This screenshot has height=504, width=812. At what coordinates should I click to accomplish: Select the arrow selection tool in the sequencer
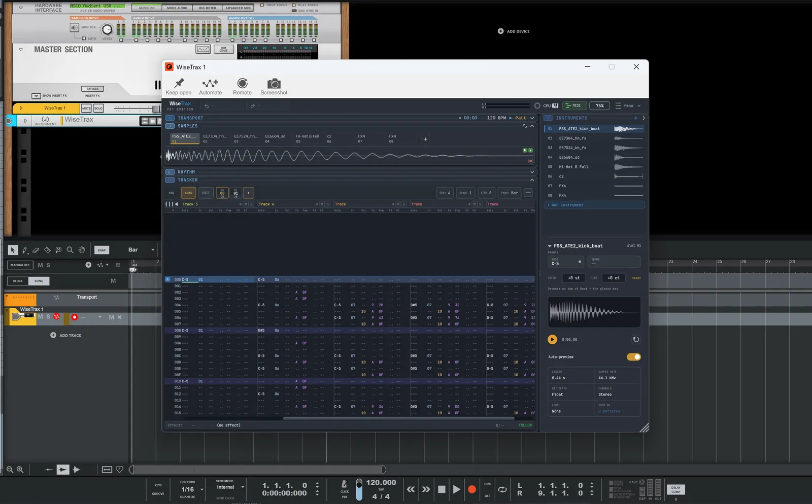click(x=13, y=250)
